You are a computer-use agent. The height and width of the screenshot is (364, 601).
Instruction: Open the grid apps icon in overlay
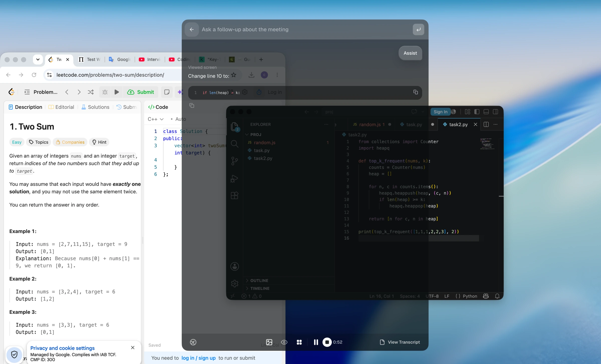[299, 342]
